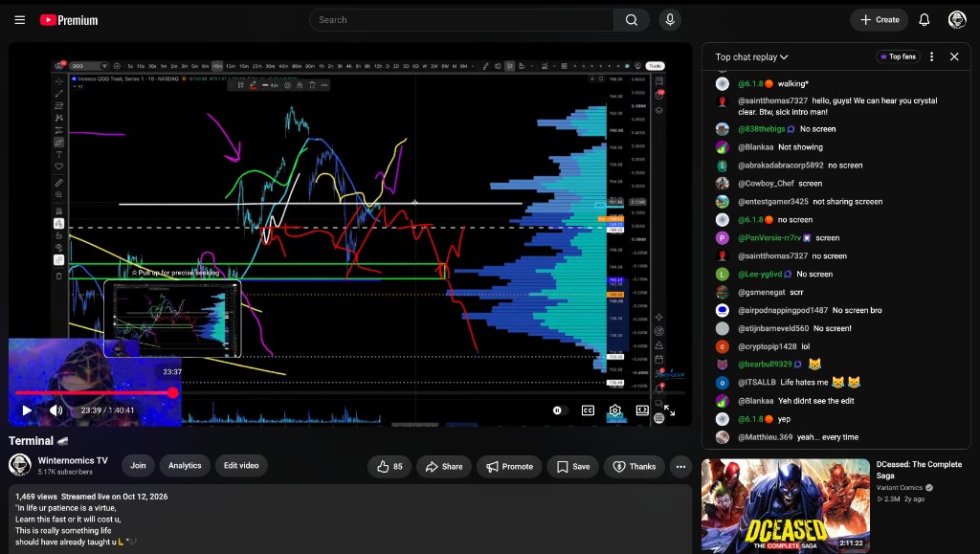Viewport: 980px width, 554px height.
Task: Mute the video using the speaker icon
Action: click(56, 410)
